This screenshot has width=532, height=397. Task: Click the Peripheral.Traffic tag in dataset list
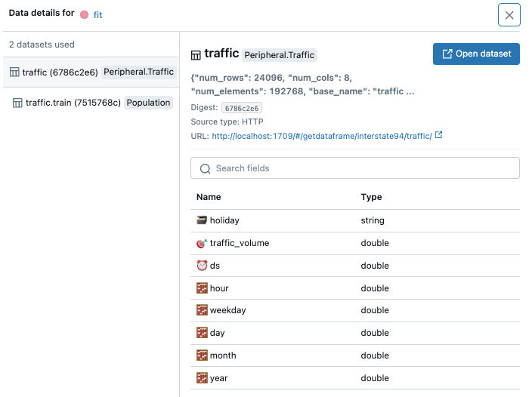(x=138, y=72)
